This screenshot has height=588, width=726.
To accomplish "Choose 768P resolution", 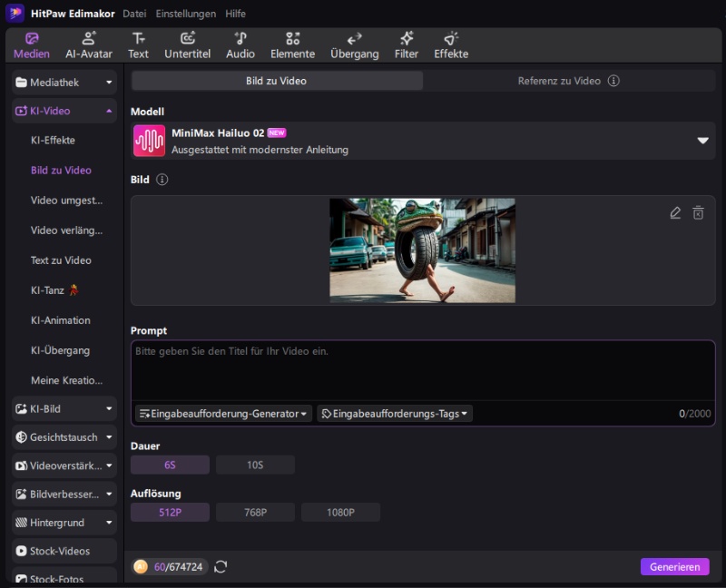I will coord(255,513).
